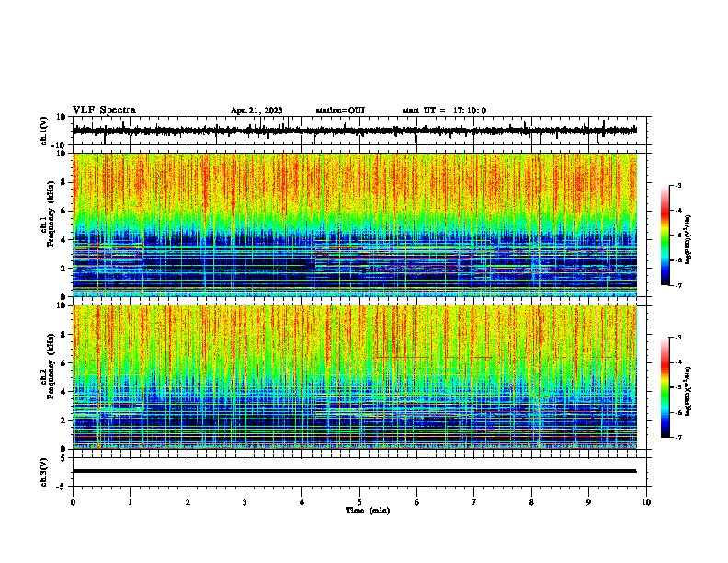Click the ch.2 color bar log(PSD) label

point(688,391)
